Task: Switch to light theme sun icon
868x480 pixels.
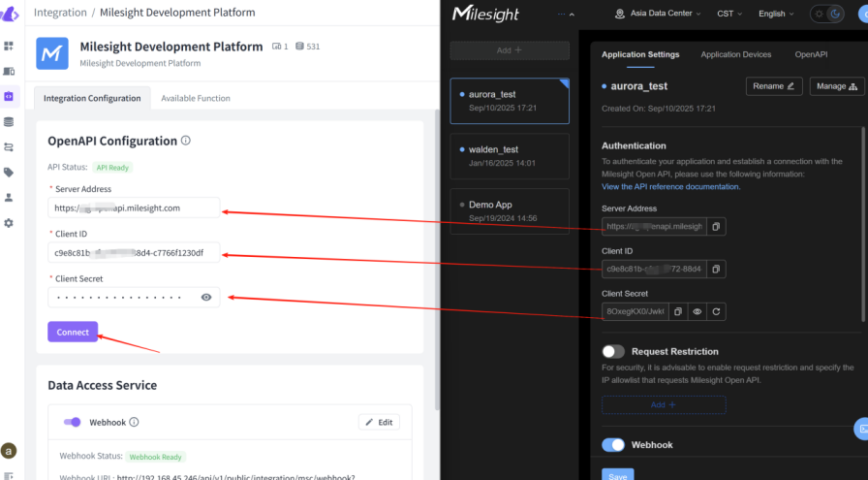Action: coord(820,14)
